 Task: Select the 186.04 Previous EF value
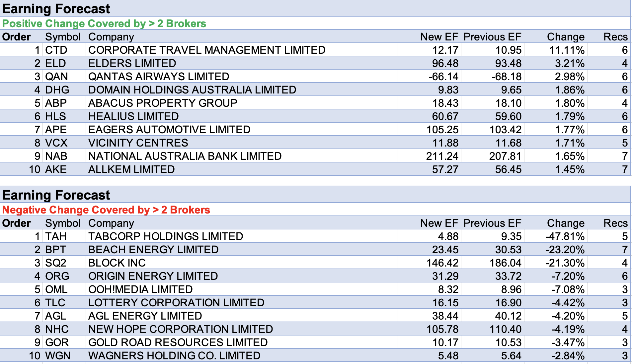pyautogui.click(x=505, y=263)
